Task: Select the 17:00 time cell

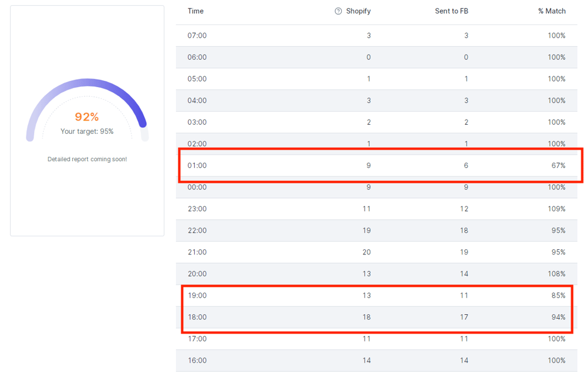Action: point(197,339)
